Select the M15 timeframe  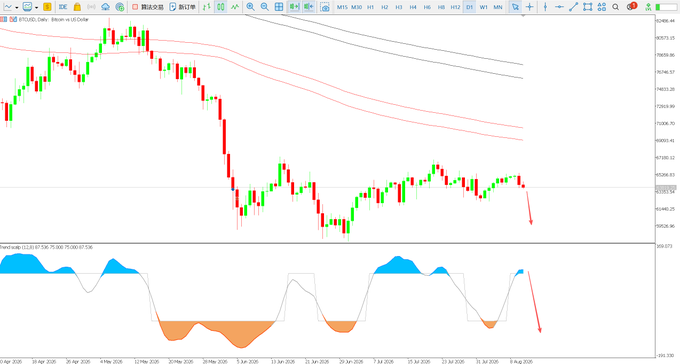coord(342,7)
